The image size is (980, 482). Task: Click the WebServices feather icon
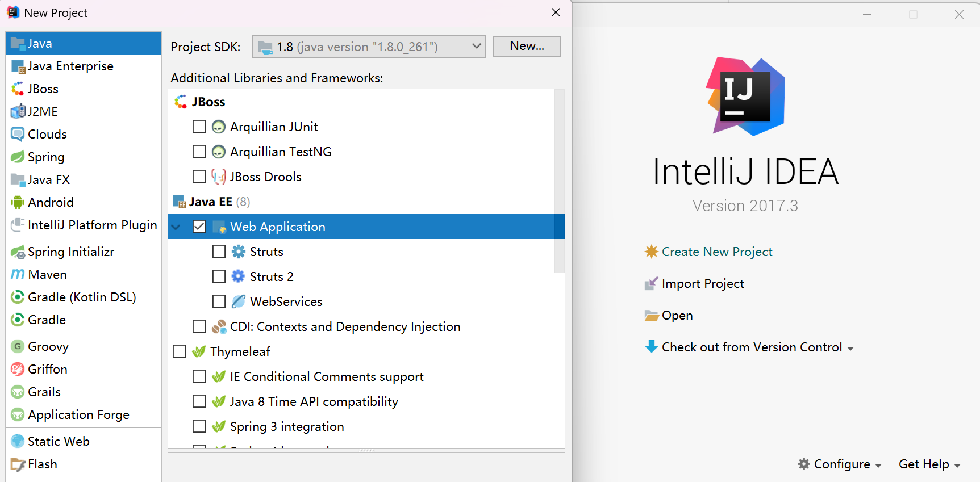(239, 301)
